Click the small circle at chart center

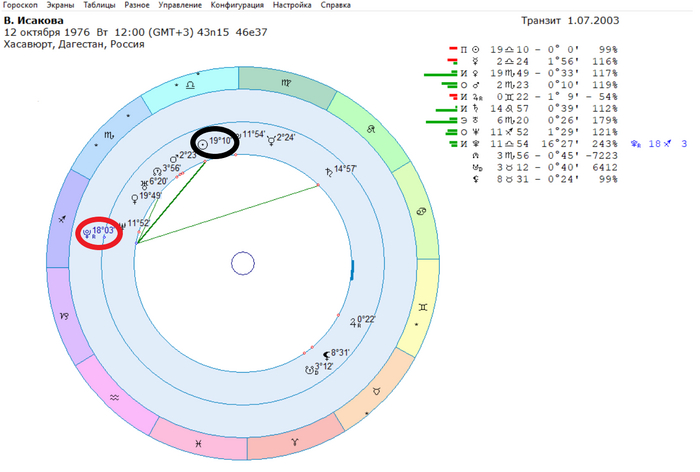(243, 263)
